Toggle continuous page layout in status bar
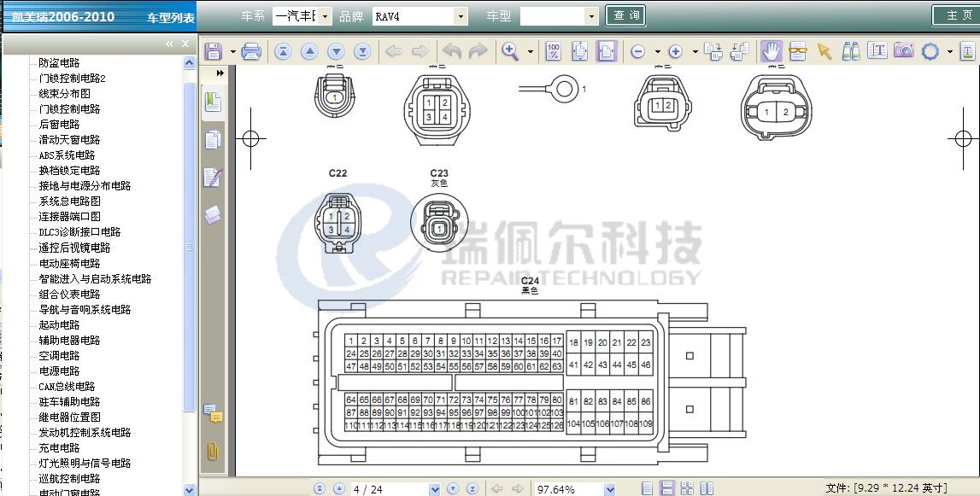The image size is (980, 496). 667,488
